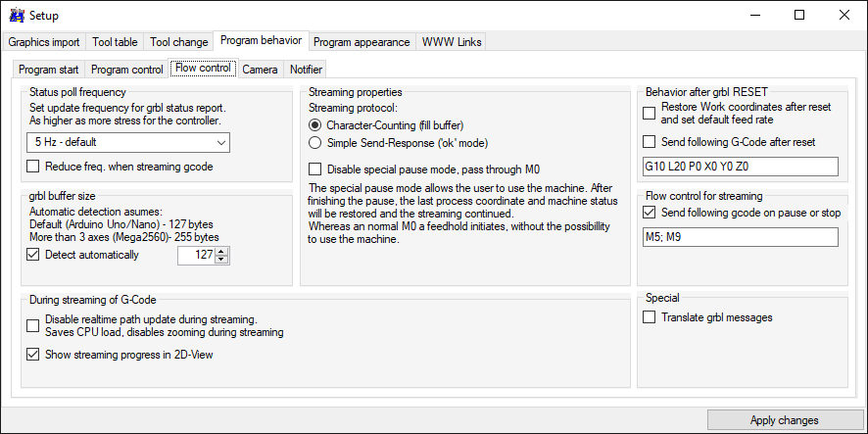This screenshot has width=868, height=434.
Task: Switch to the Camera tab
Action: [261, 70]
